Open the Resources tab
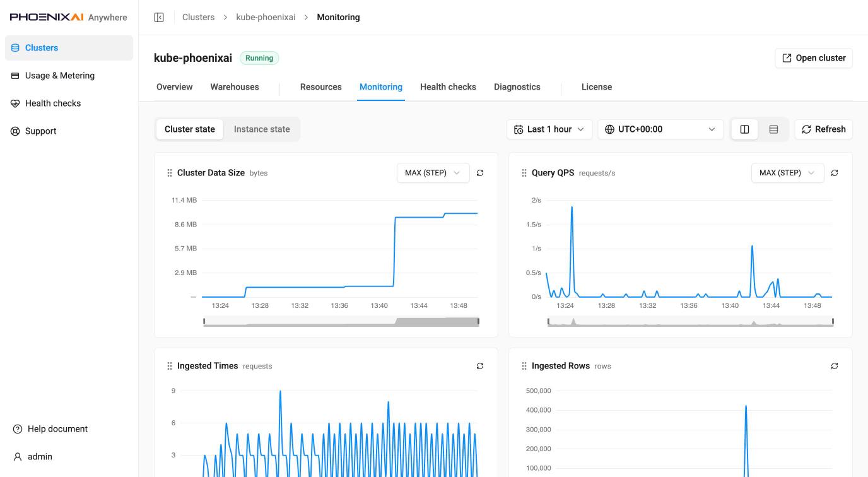The image size is (868, 477). click(321, 87)
